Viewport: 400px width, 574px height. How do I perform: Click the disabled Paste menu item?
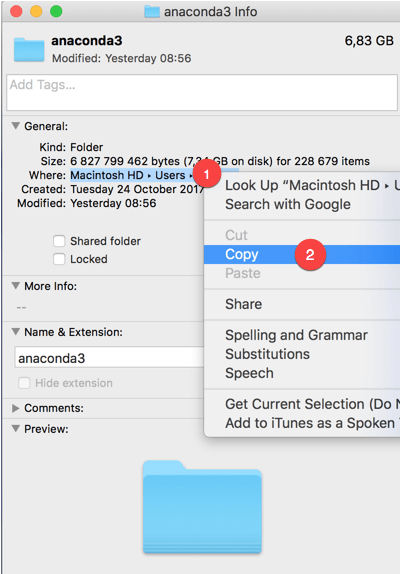302,273
